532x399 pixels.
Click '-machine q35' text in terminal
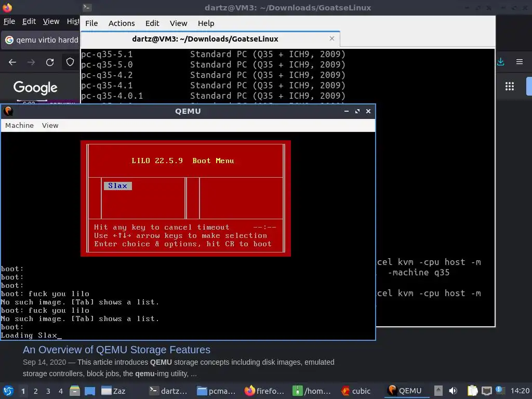(x=419, y=272)
